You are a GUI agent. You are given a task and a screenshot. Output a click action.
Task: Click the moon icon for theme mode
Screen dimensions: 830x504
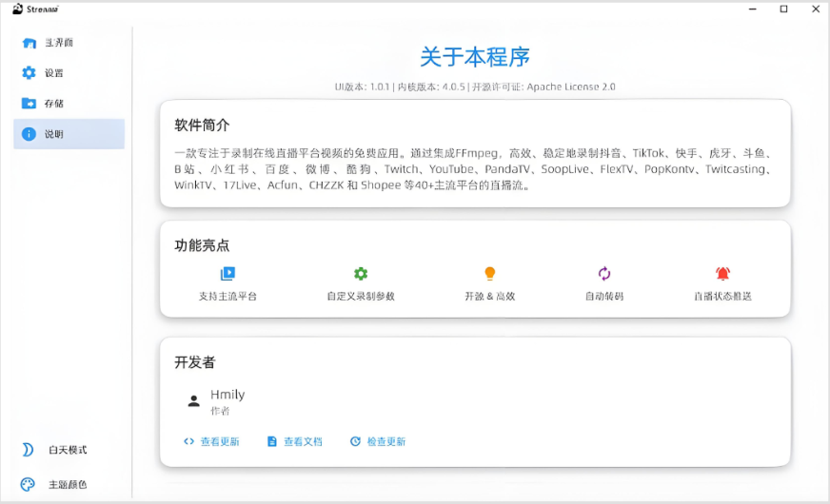point(28,450)
